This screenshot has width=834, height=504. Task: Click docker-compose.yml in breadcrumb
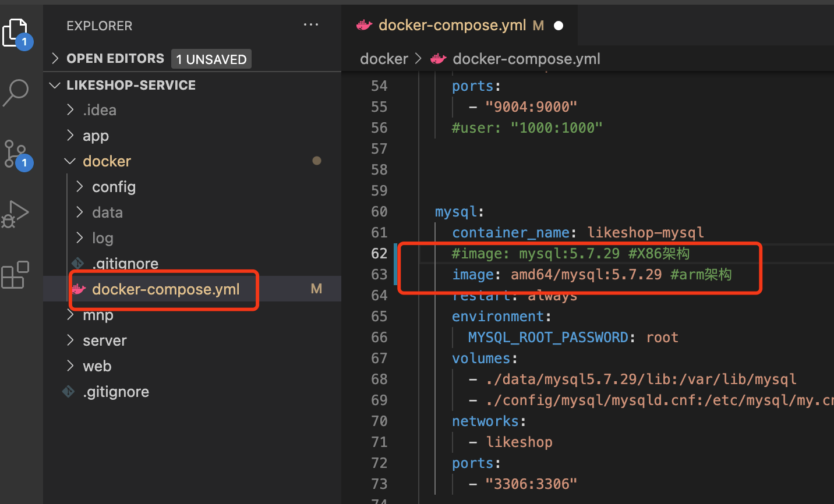click(526, 59)
